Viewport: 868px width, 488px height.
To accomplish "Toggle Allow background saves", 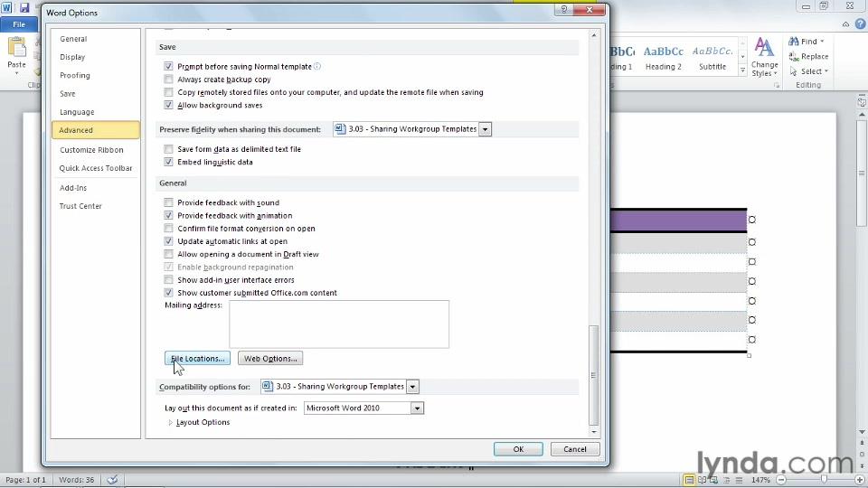I will pyautogui.click(x=168, y=105).
